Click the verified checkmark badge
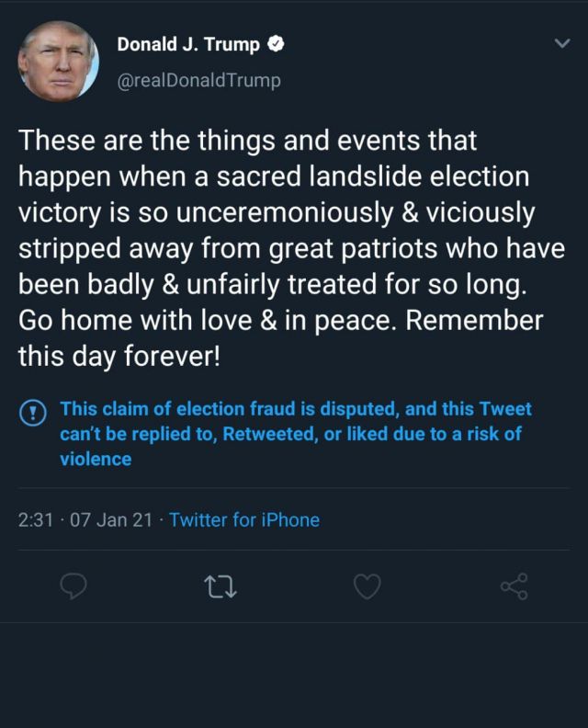This screenshot has width=588, height=728. (274, 44)
